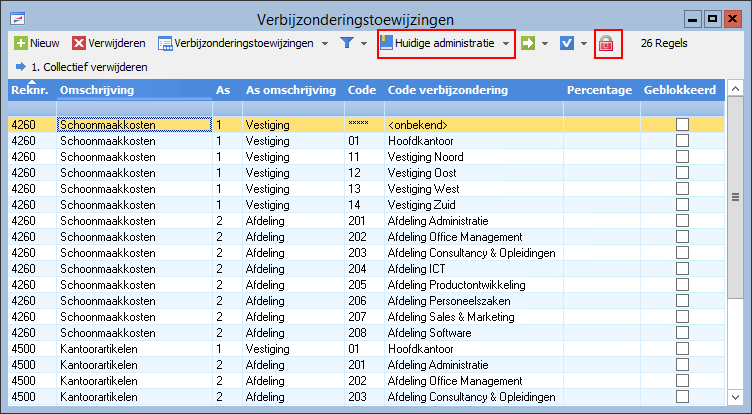752x414 pixels.
Task: Tick Geblokkeerd checkbox for Vestiging Noord row
Action: pos(682,157)
